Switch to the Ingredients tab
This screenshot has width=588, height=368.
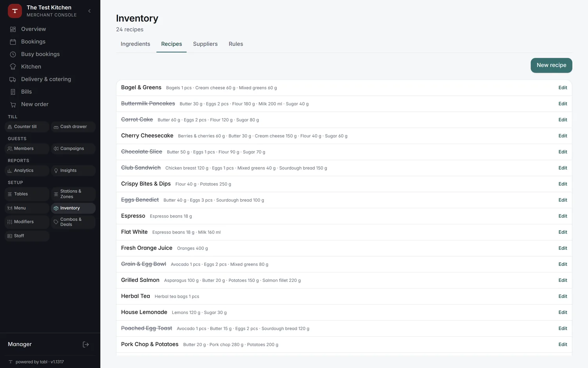(x=135, y=44)
